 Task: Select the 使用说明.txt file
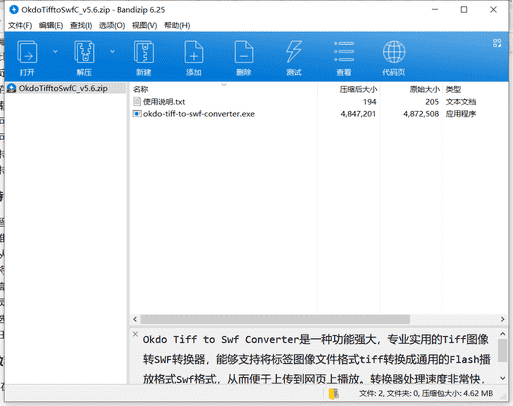pyautogui.click(x=164, y=102)
